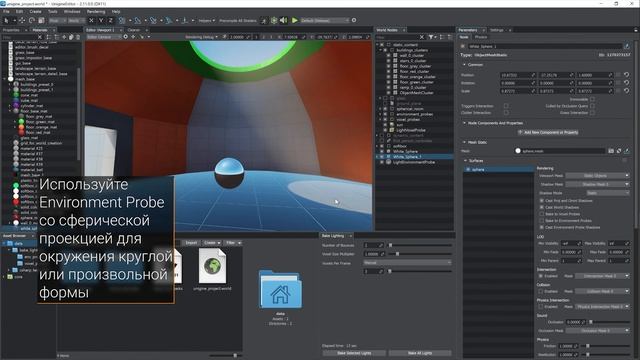Click the move manipulator tool icon
The height and width of the screenshot is (360, 640).
pyautogui.click(x=22, y=20)
